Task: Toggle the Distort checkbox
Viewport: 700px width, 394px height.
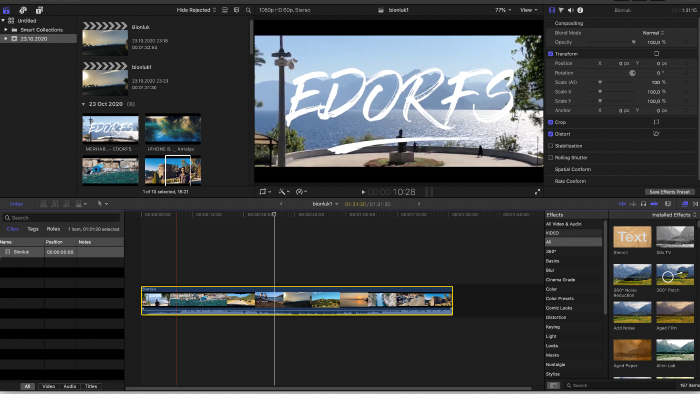Action: point(550,134)
